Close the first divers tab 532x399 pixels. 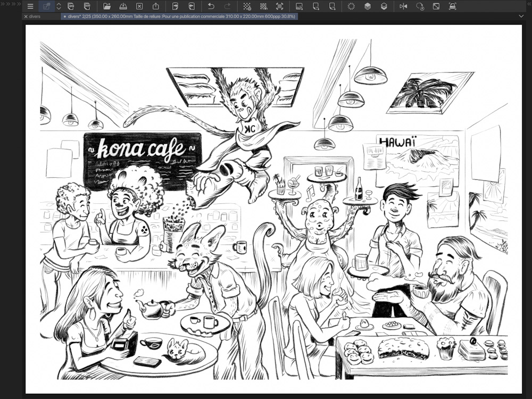click(26, 16)
